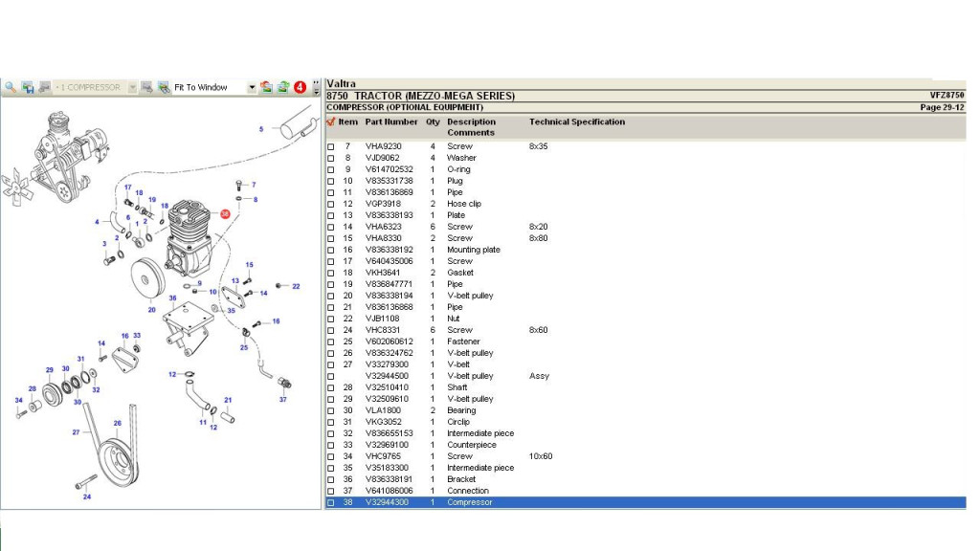Tick checkbox for item 38 Compressor

(x=330, y=503)
